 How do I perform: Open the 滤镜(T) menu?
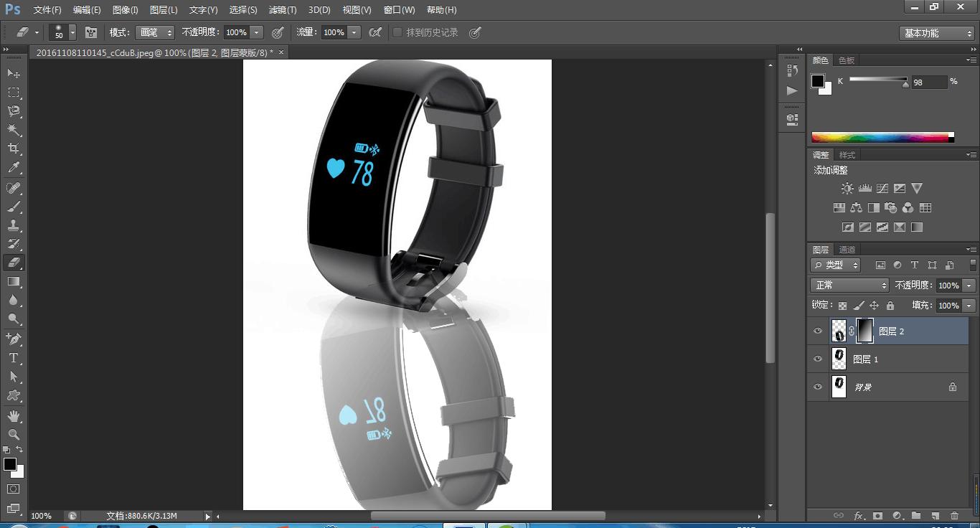pyautogui.click(x=282, y=10)
